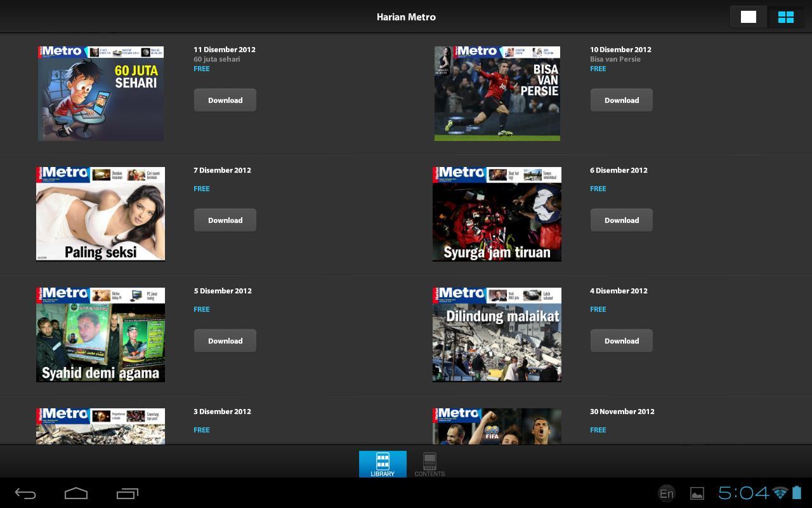812x508 pixels.
Task: Toggle the grid view layout
Action: pos(786,17)
